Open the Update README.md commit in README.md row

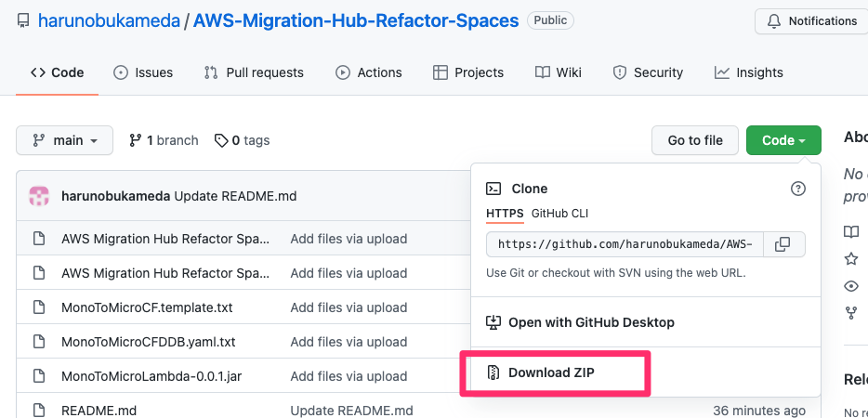(x=351, y=411)
